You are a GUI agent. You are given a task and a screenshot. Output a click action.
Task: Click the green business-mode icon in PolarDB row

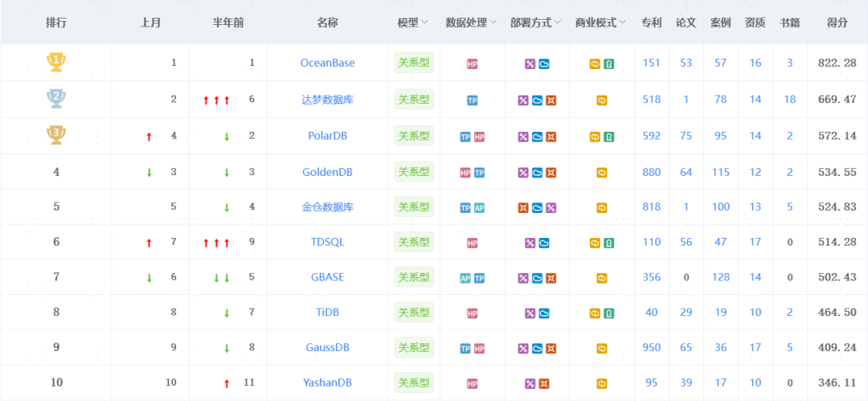pos(608,137)
